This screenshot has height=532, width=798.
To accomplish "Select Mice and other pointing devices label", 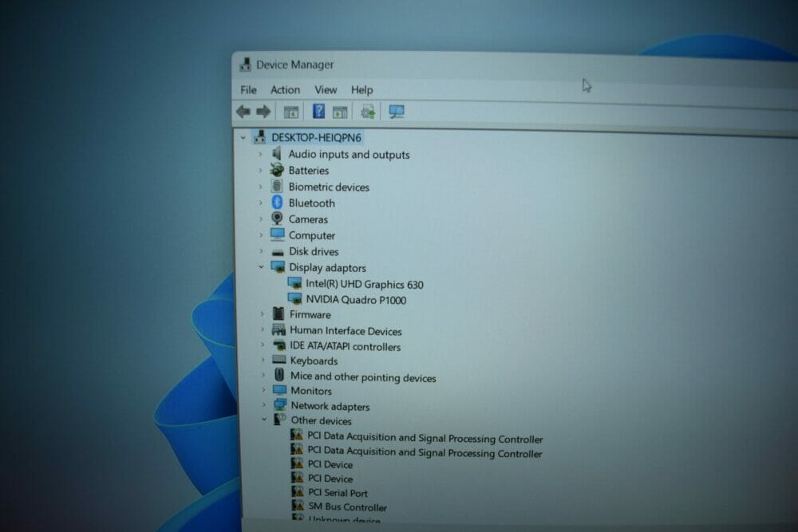I will tap(363, 377).
